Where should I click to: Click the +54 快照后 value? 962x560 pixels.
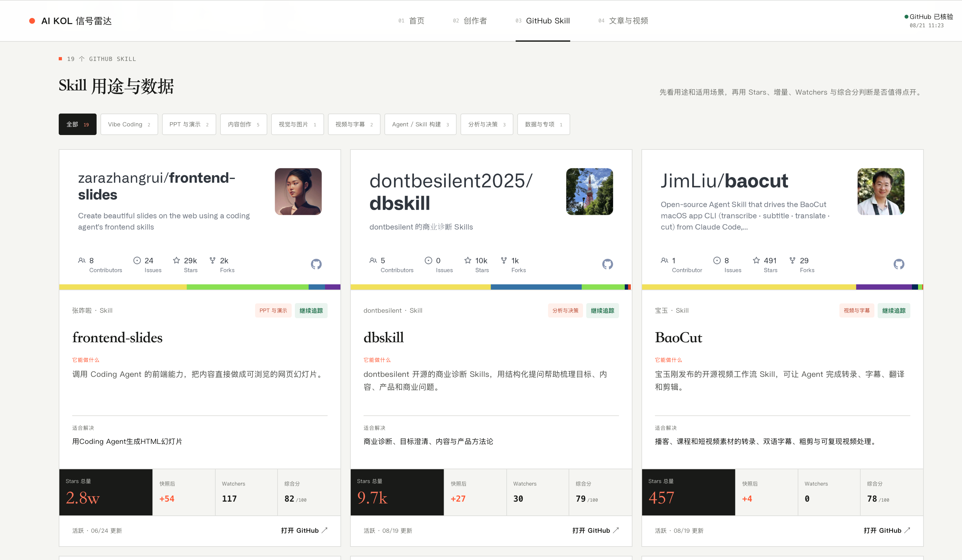pyautogui.click(x=167, y=499)
